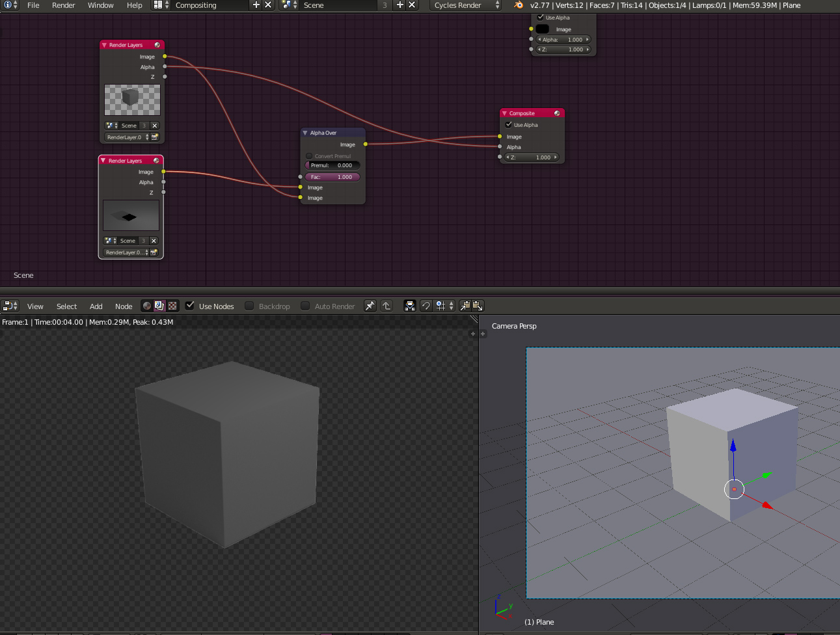Screen dimensions: 840x635
Task: Open the node editor Select menu
Action: pyautogui.click(x=66, y=306)
